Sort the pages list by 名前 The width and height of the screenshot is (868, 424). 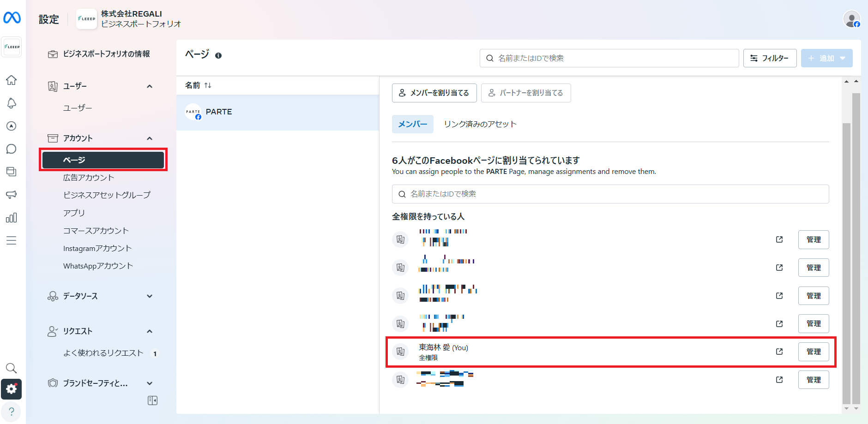click(208, 85)
